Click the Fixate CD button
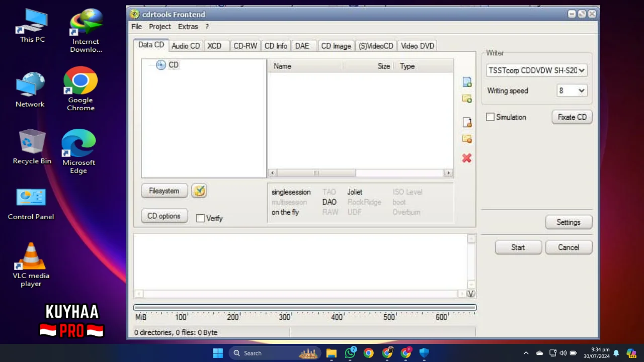The width and height of the screenshot is (644, 362). pos(572,117)
